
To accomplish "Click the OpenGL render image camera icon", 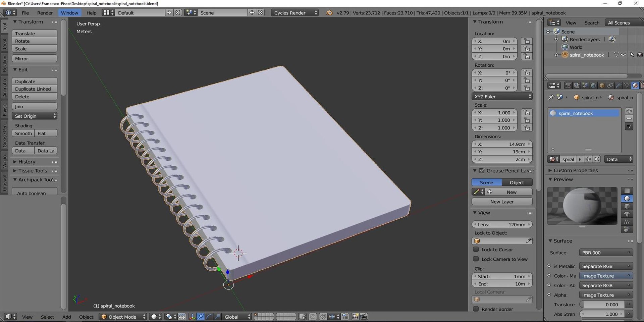I will pos(355,317).
